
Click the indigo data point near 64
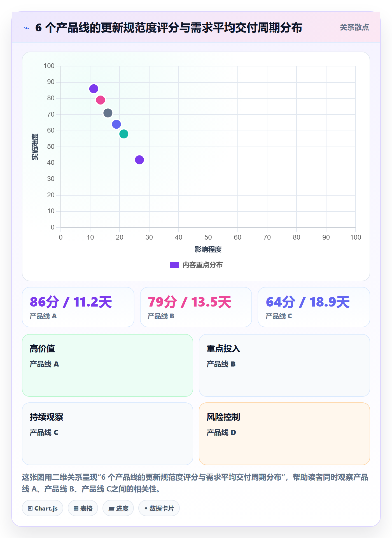(x=116, y=124)
